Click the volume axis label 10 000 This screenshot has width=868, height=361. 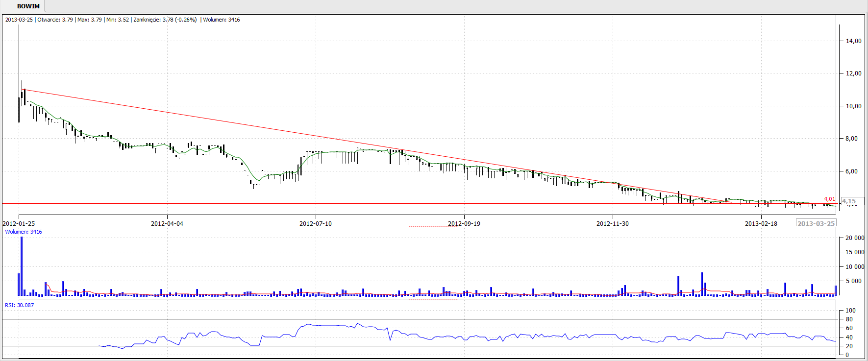pos(855,267)
